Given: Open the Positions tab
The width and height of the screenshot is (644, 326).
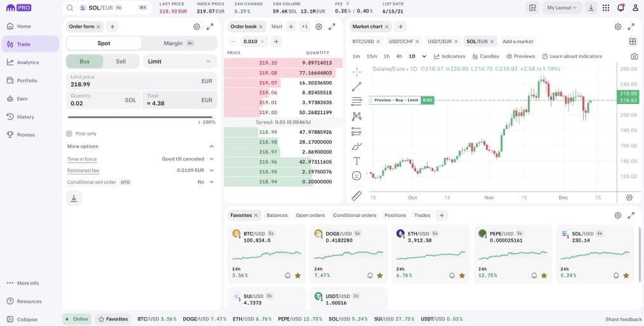Looking at the screenshot, I should click(x=395, y=215).
